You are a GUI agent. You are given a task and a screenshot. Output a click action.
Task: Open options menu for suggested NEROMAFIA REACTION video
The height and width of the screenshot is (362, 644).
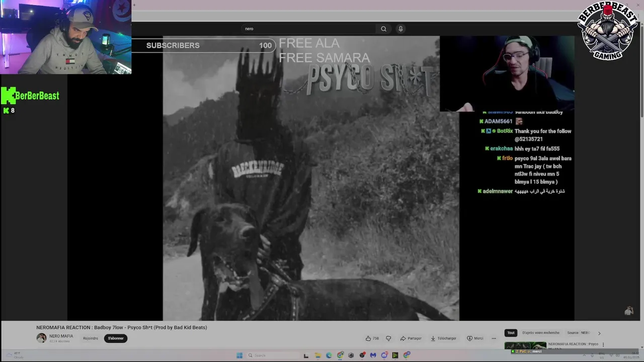click(x=603, y=345)
